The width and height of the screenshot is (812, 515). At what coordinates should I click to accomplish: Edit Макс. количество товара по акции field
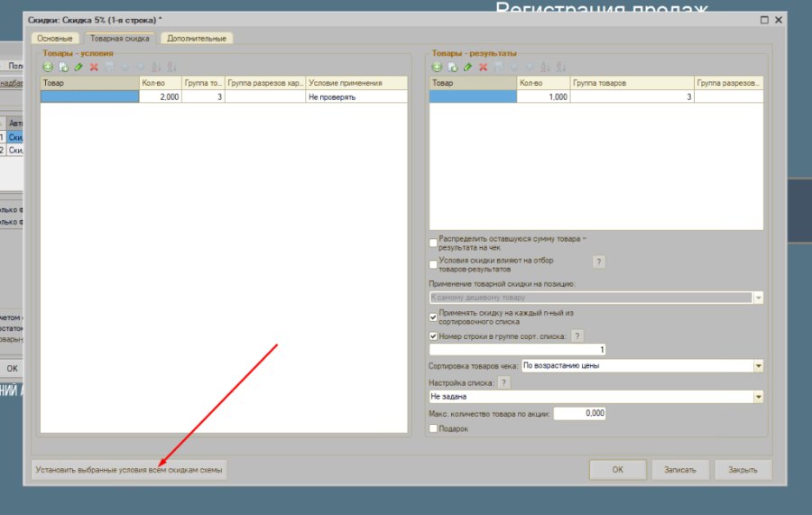point(579,413)
